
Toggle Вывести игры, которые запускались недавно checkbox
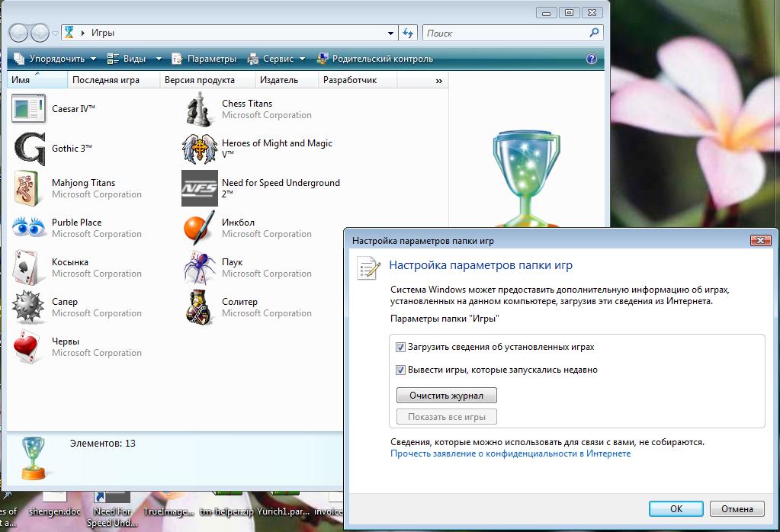click(x=400, y=370)
